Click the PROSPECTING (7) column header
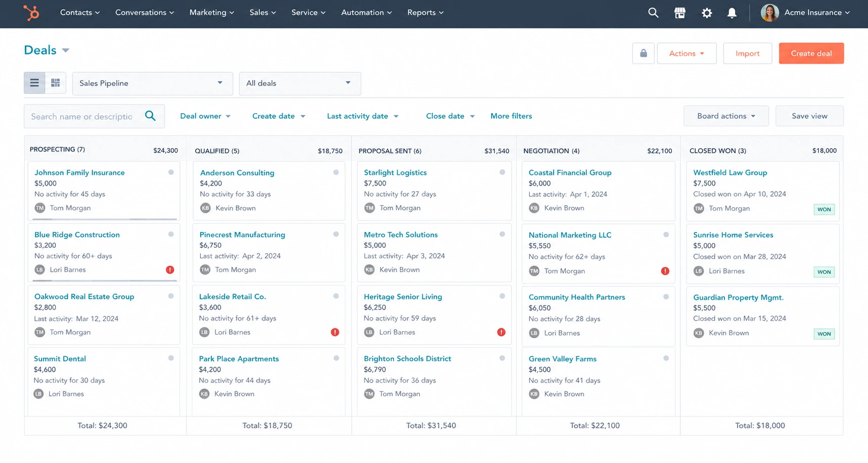Viewport: 868px width, 463px height. [x=57, y=150]
